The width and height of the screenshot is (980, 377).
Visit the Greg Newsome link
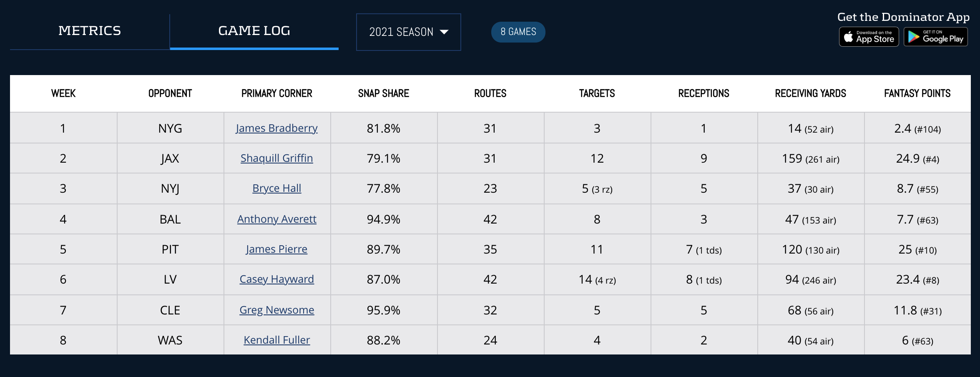click(276, 310)
